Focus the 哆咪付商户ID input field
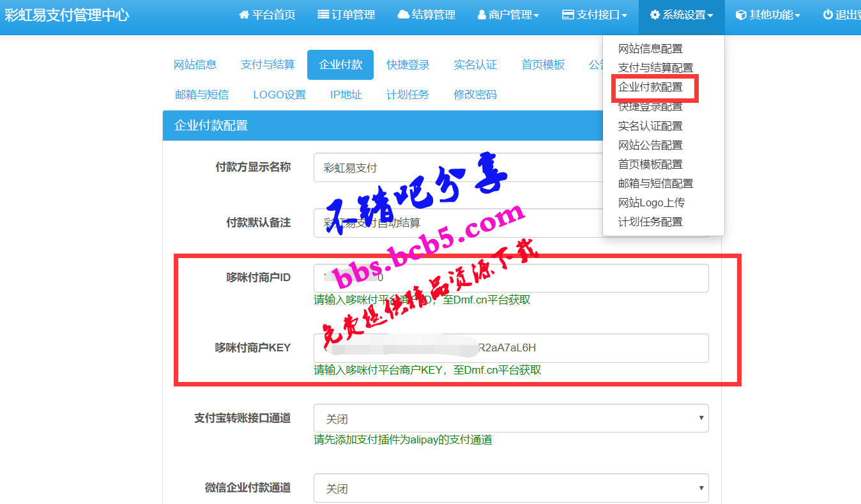The height and width of the screenshot is (504, 861). [x=511, y=278]
